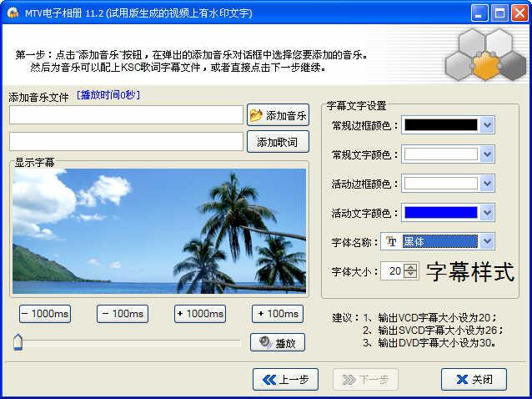Click the music file path input field

pos(126,115)
